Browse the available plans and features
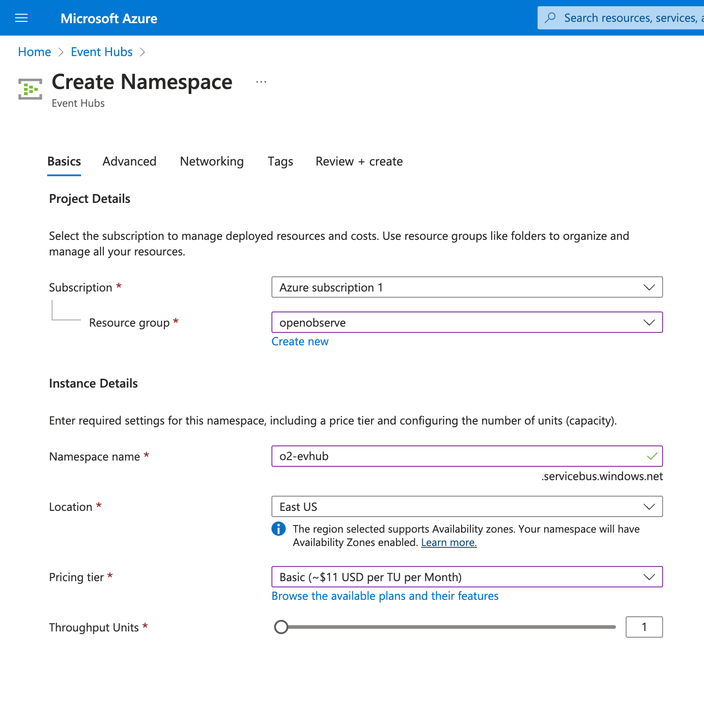The height and width of the screenshot is (728, 704). [385, 596]
